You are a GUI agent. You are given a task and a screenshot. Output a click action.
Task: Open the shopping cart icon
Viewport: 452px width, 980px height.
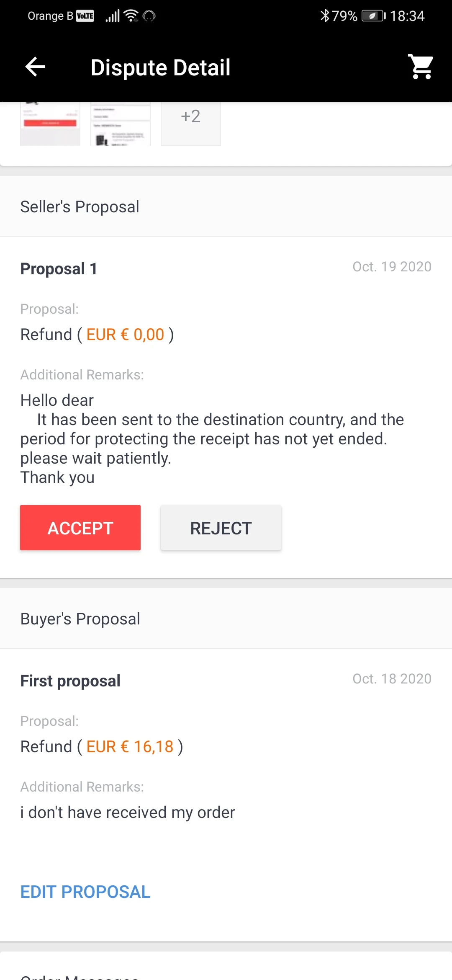tap(421, 67)
